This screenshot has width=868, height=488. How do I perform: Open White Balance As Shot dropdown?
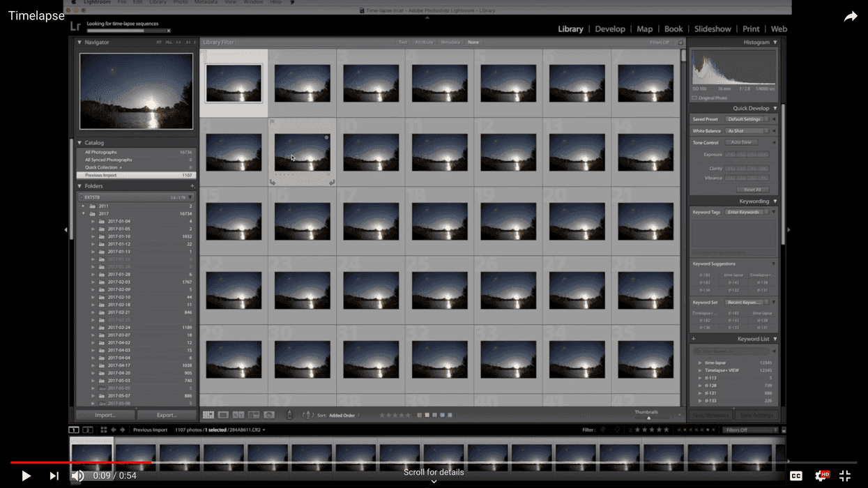pyautogui.click(x=747, y=131)
